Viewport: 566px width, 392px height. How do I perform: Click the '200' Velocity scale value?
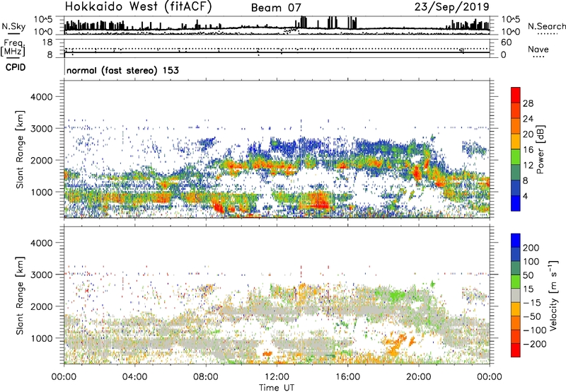coord(531,248)
